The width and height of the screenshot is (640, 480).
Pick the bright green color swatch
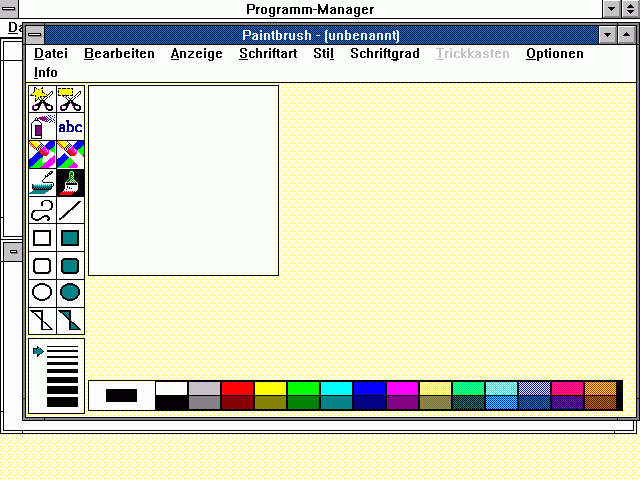coord(304,388)
